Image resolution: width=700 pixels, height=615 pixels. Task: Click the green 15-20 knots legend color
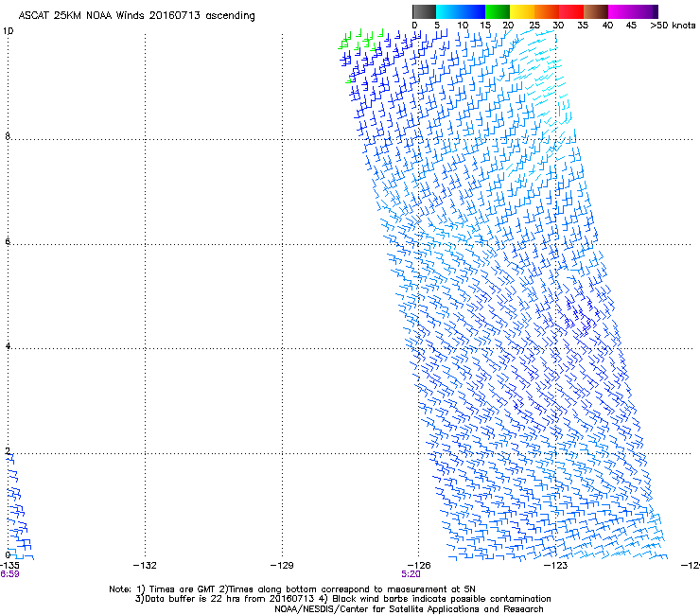(x=498, y=11)
